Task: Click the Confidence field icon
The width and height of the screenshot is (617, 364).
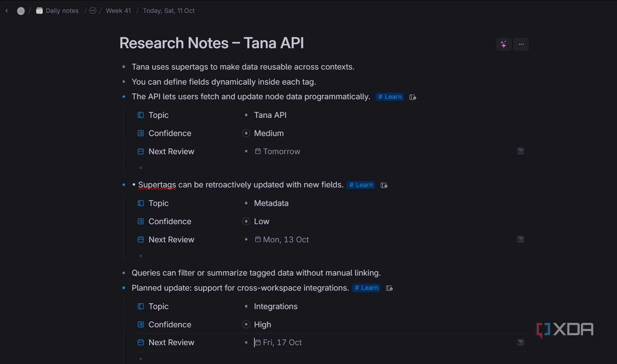Action: 140,133
